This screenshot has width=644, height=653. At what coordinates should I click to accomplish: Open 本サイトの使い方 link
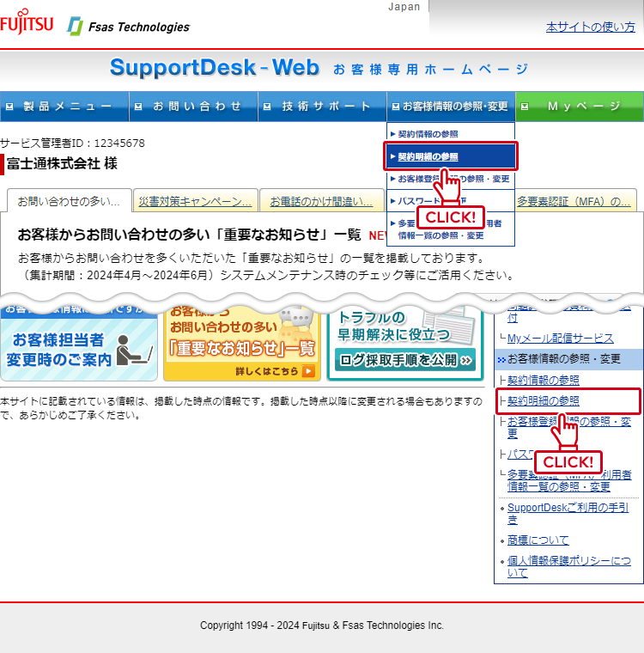pos(590,27)
